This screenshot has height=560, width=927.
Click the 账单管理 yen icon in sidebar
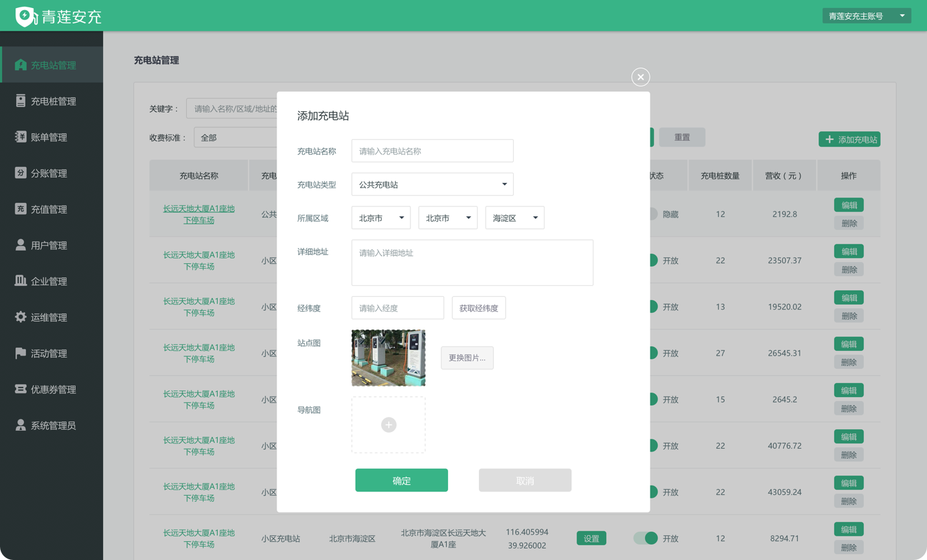21,137
